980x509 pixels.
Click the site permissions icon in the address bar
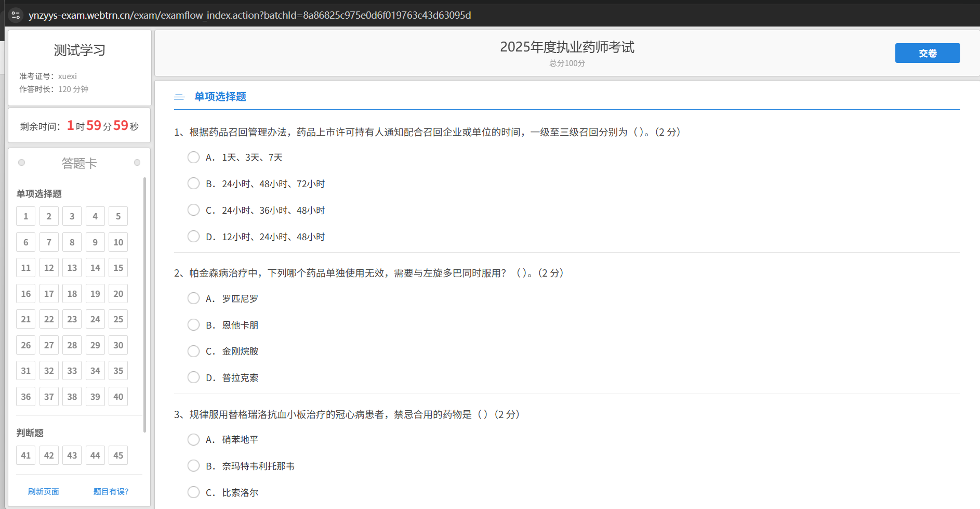(x=16, y=15)
